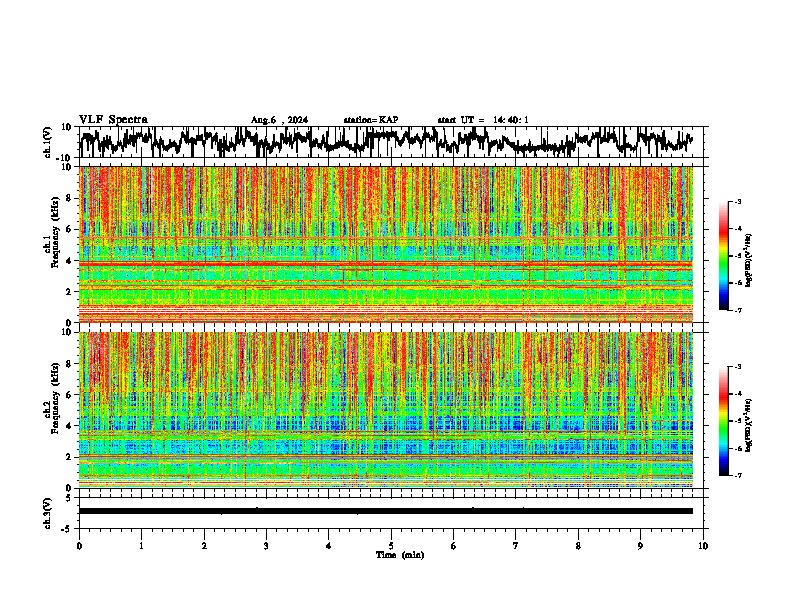Click time axis tick label "9"
This screenshot has width=792, height=612.
pyautogui.click(x=640, y=546)
